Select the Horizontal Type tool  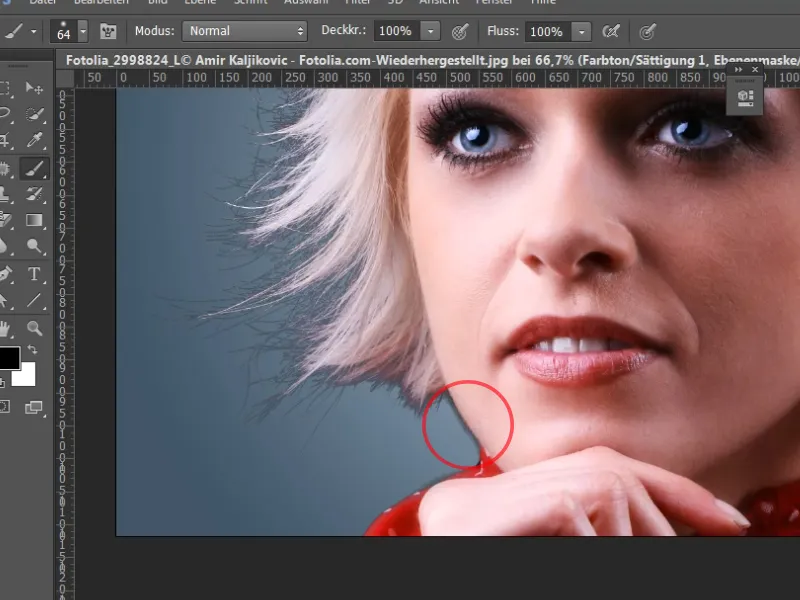(34, 274)
